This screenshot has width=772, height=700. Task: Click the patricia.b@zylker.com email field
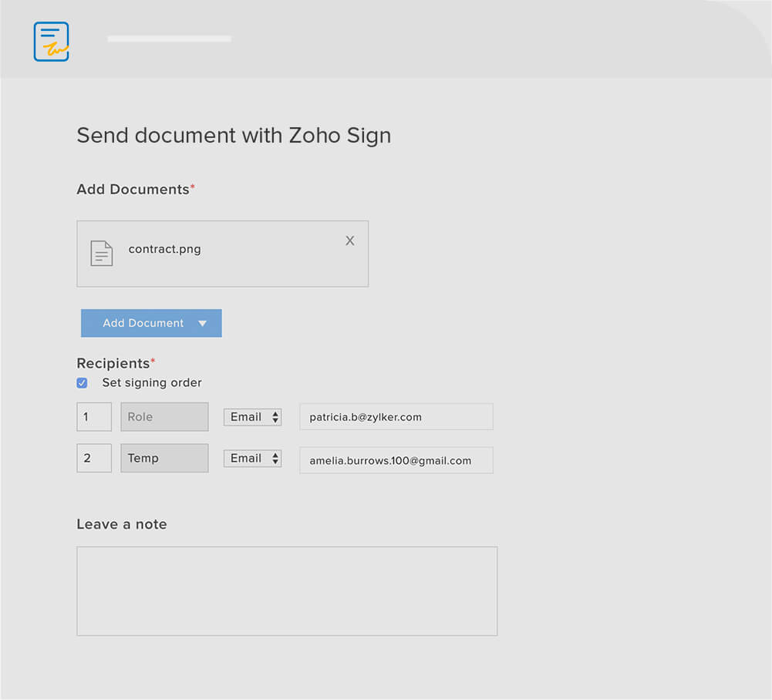pyautogui.click(x=396, y=417)
